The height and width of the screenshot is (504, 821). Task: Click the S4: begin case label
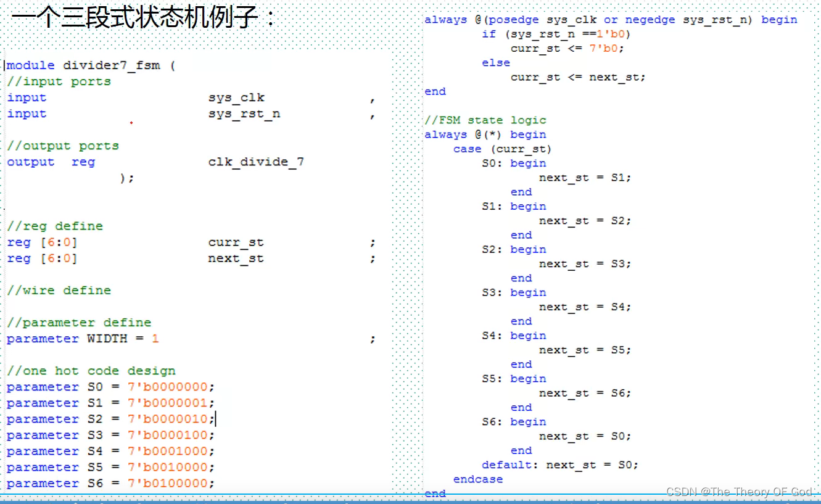(514, 336)
